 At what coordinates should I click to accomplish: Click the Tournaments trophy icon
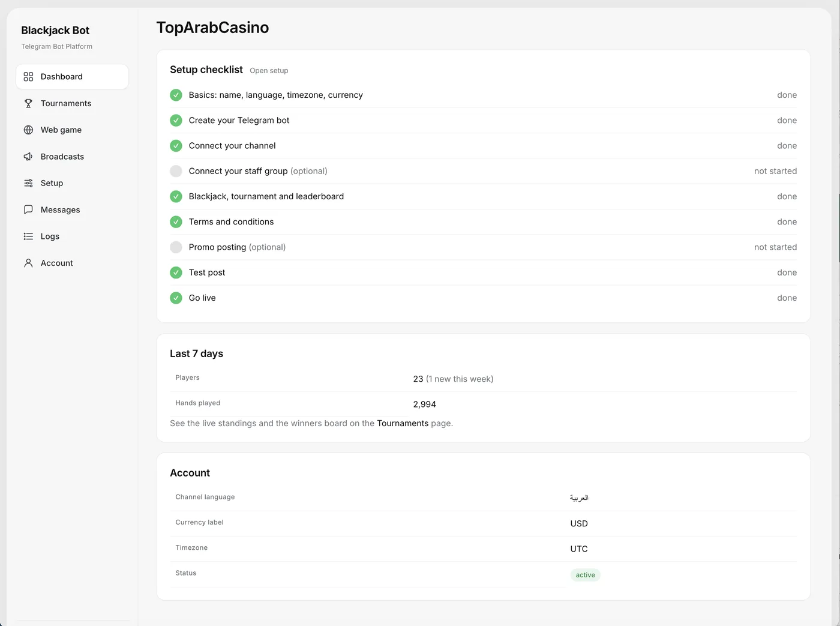[28, 103]
